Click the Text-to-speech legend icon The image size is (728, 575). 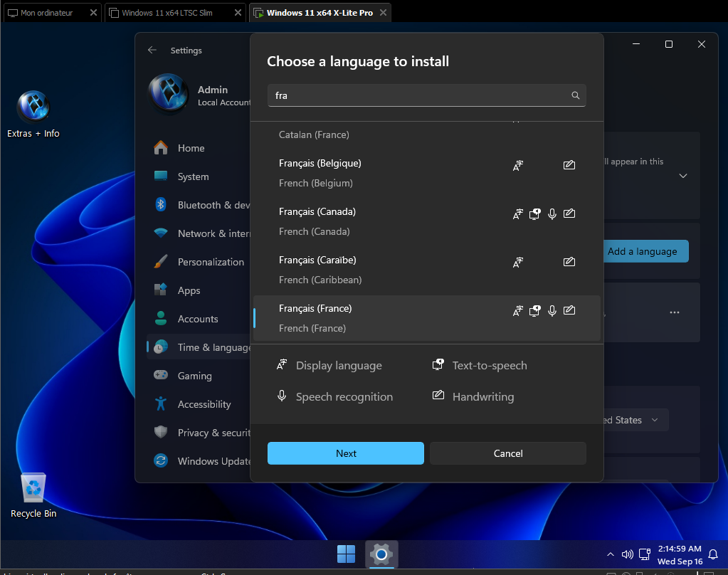438,364
